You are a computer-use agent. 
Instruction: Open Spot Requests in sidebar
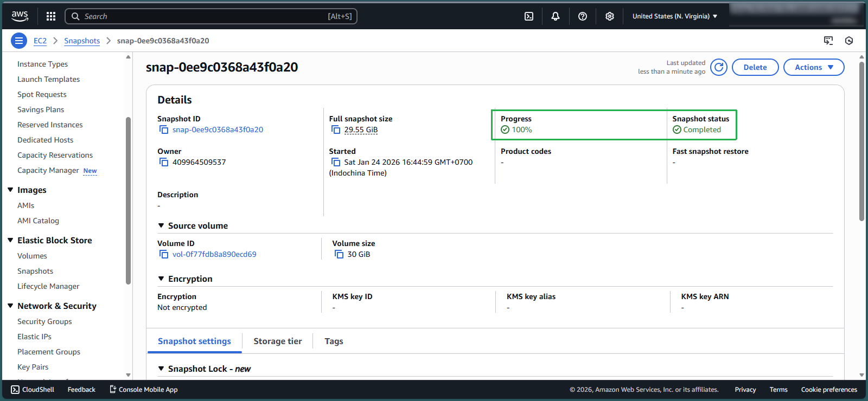[42, 94]
